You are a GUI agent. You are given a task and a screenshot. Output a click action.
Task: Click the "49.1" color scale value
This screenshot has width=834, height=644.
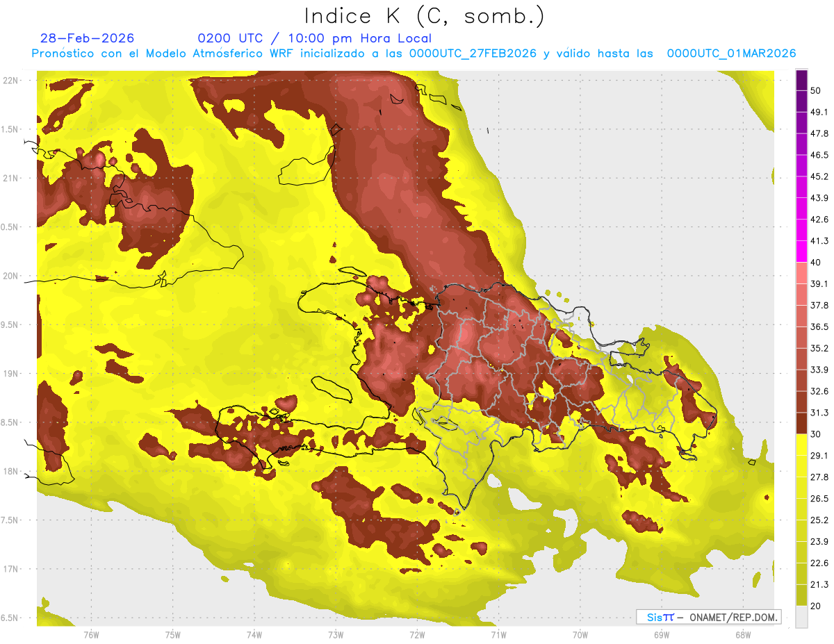[819, 112]
